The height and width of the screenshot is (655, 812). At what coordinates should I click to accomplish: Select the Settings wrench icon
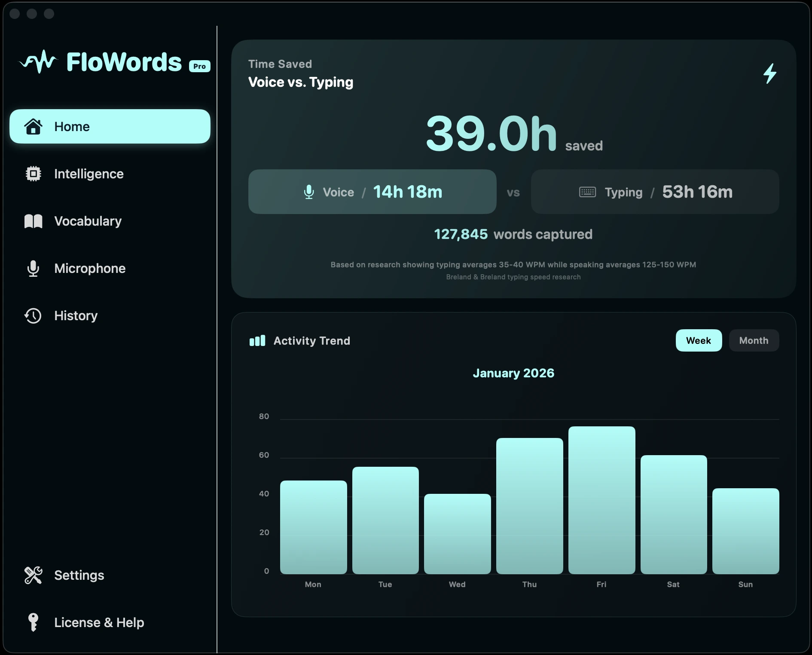point(34,575)
